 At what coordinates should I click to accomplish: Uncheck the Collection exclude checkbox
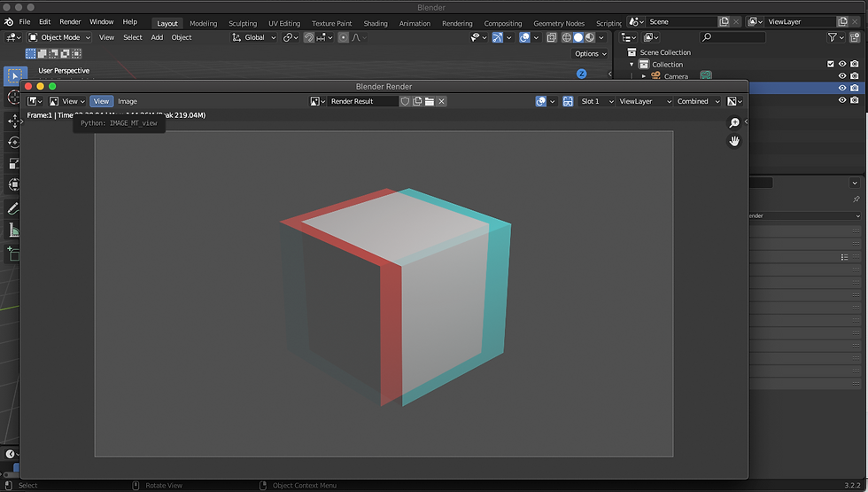tap(830, 64)
